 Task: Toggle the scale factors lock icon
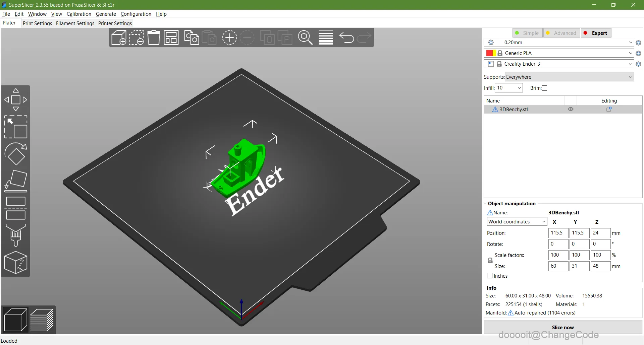490,260
